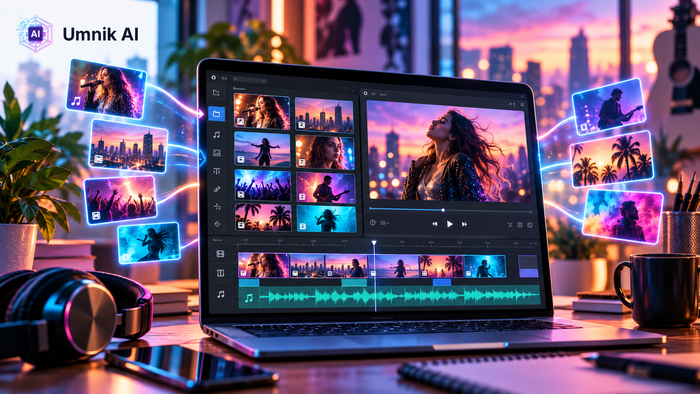This screenshot has width=700, height=394.
Task: Click the fullscreen icon at preview controls far right
Action: [530, 225]
